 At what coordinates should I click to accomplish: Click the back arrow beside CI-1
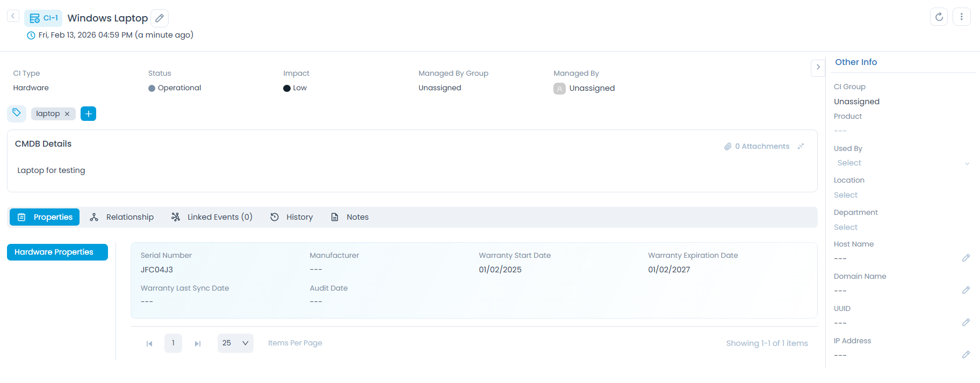pos(13,16)
